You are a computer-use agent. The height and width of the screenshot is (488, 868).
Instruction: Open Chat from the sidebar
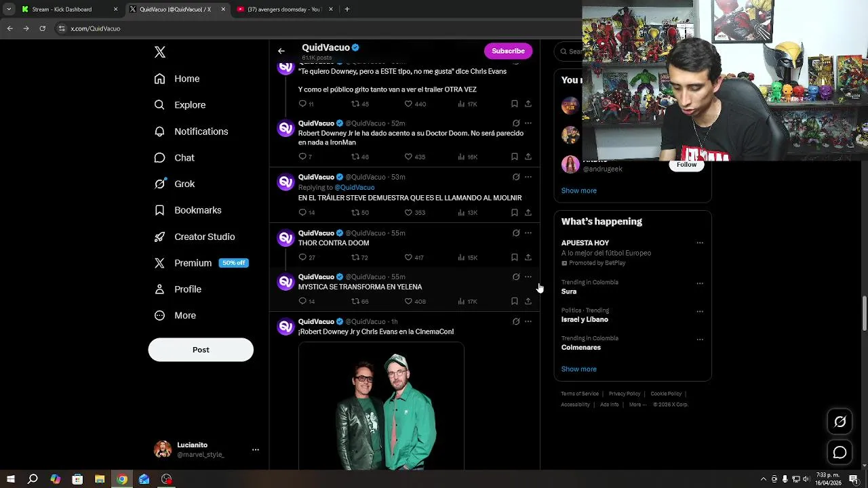coord(174,158)
